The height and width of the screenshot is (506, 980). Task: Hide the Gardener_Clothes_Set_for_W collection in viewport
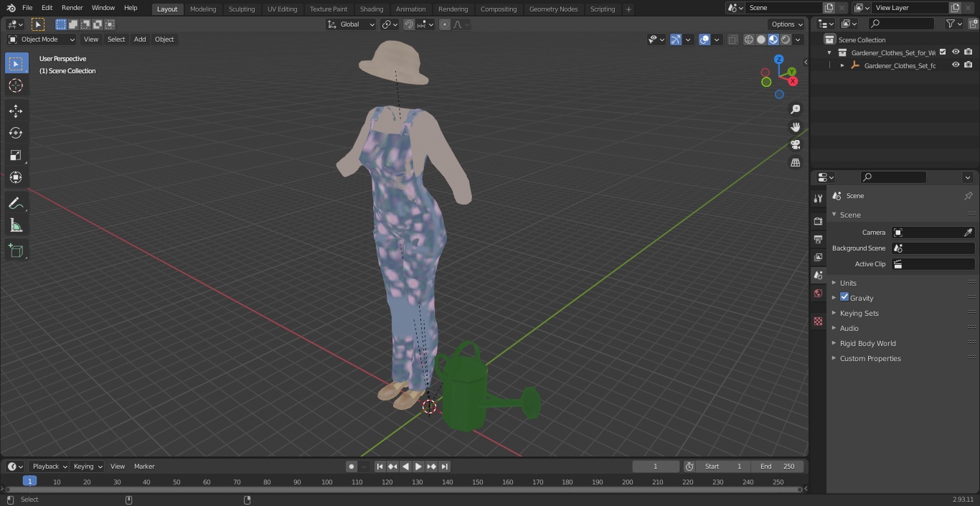point(956,52)
